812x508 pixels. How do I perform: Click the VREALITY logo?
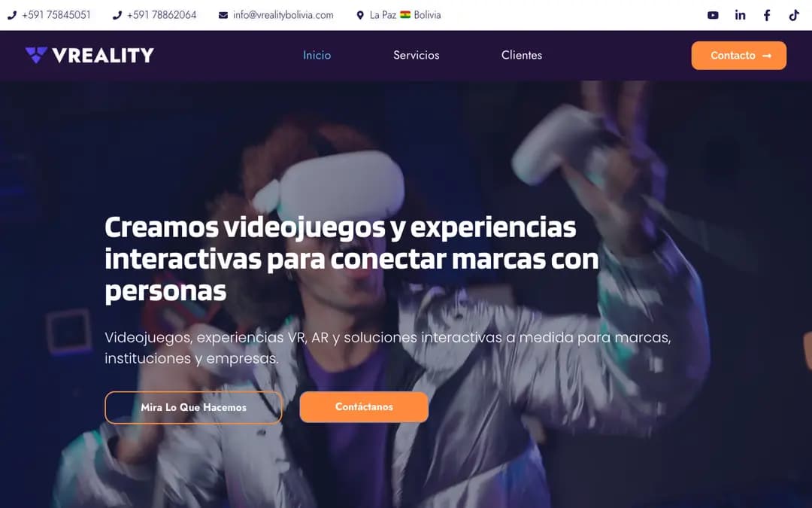click(x=89, y=55)
